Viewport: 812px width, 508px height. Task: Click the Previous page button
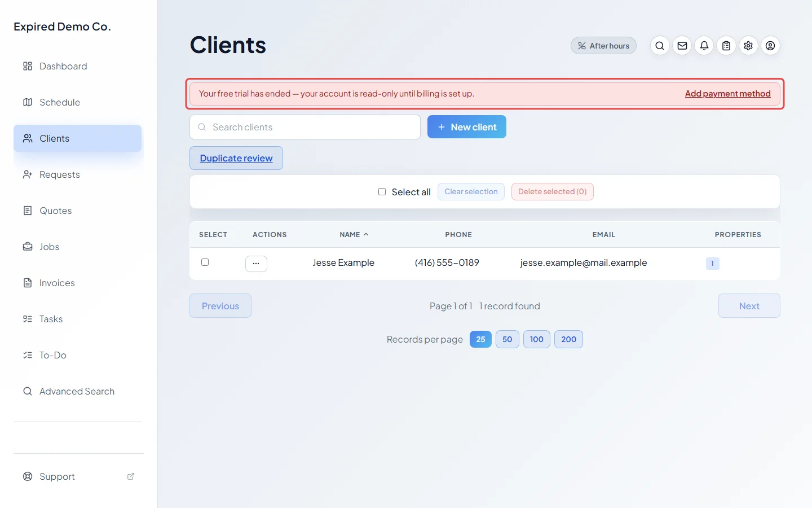pyautogui.click(x=220, y=306)
